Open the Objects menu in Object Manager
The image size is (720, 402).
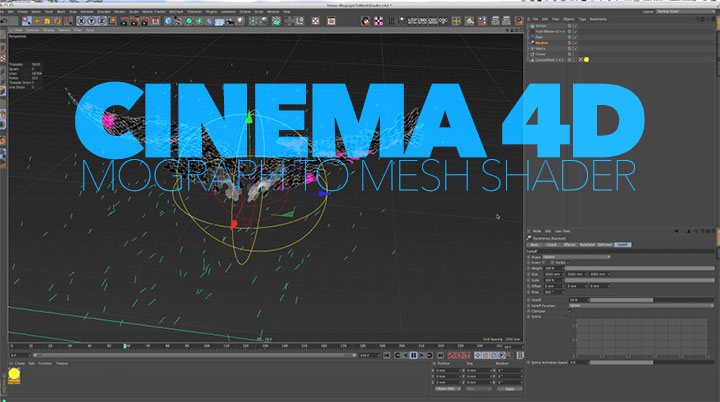(x=568, y=19)
